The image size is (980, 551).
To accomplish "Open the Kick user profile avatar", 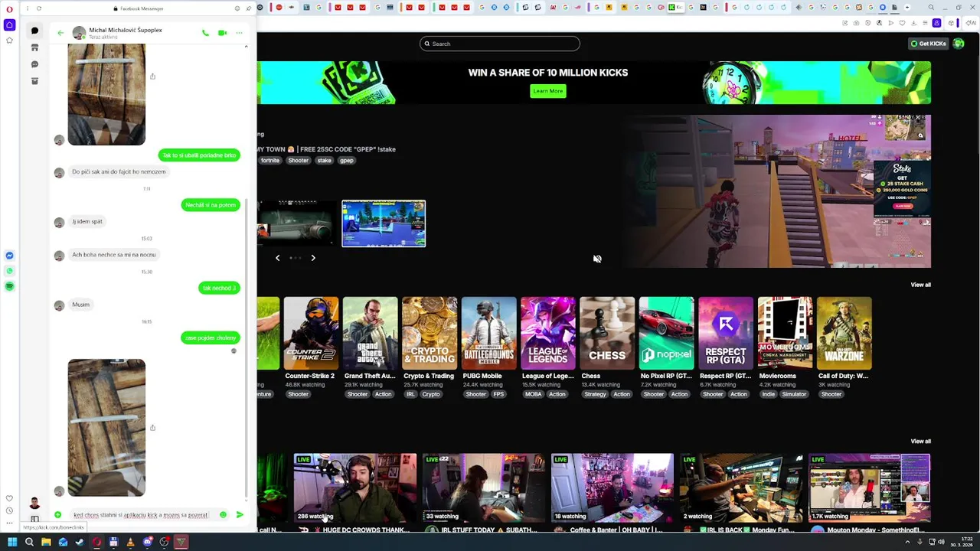I will [959, 44].
